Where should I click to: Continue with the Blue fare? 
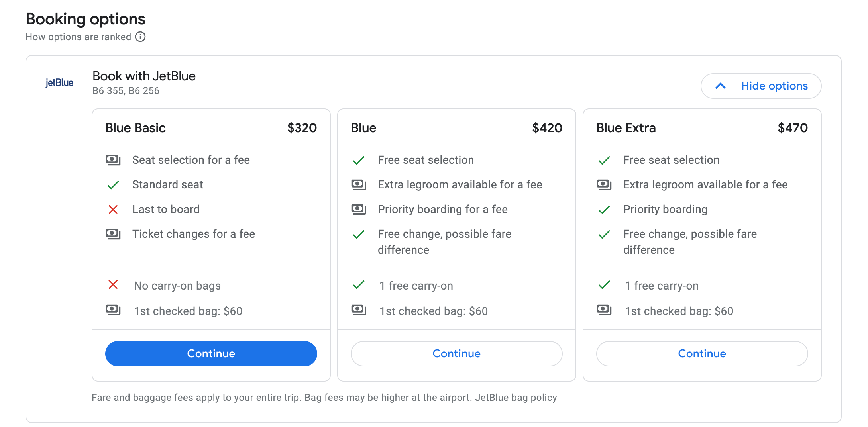[456, 354]
